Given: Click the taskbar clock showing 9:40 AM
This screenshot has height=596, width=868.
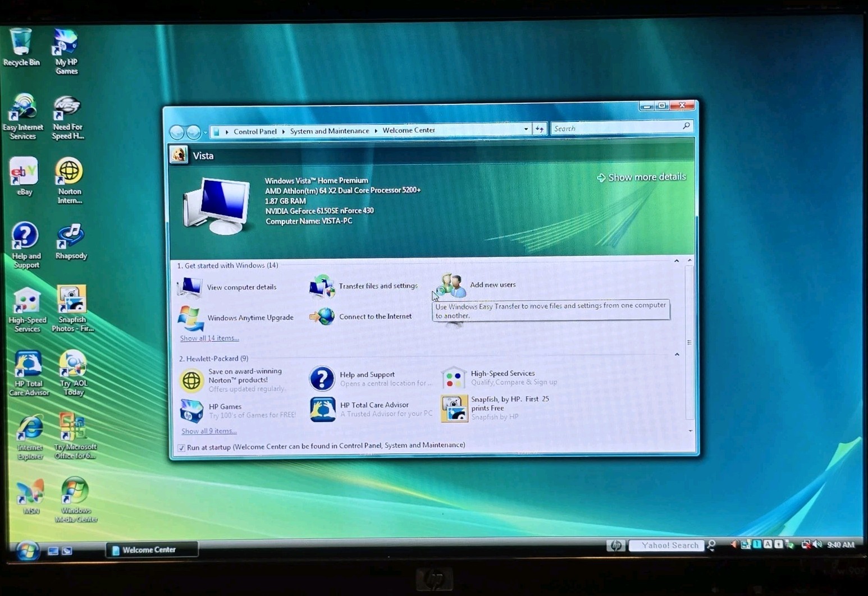Looking at the screenshot, I should [x=840, y=544].
